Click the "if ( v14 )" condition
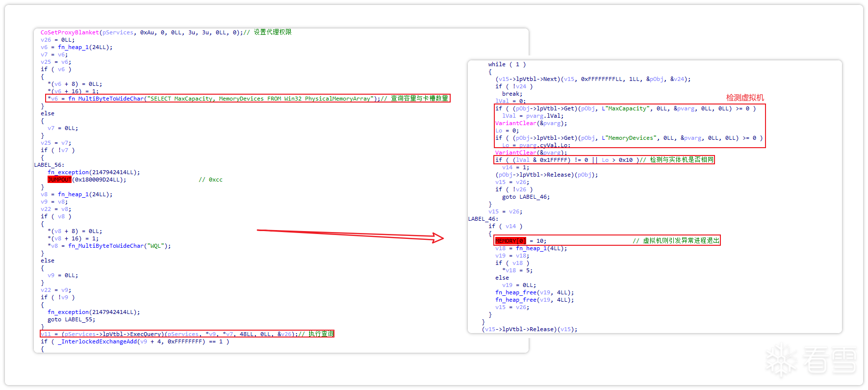The image size is (868, 390). 506,226
